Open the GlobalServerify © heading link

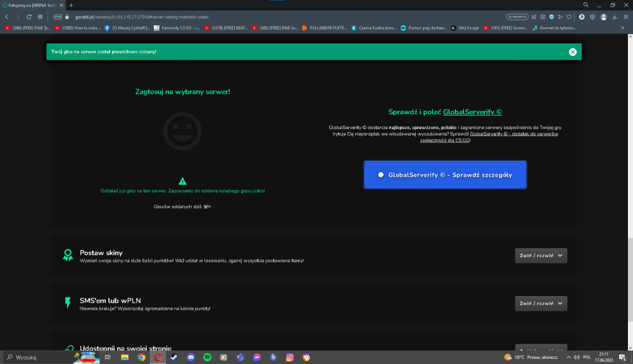pyautogui.click(x=472, y=112)
